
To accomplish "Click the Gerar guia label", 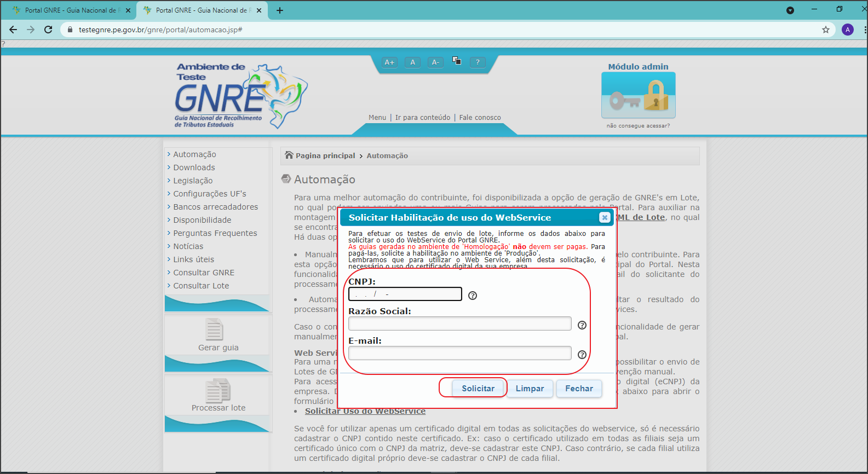I will [x=218, y=348].
